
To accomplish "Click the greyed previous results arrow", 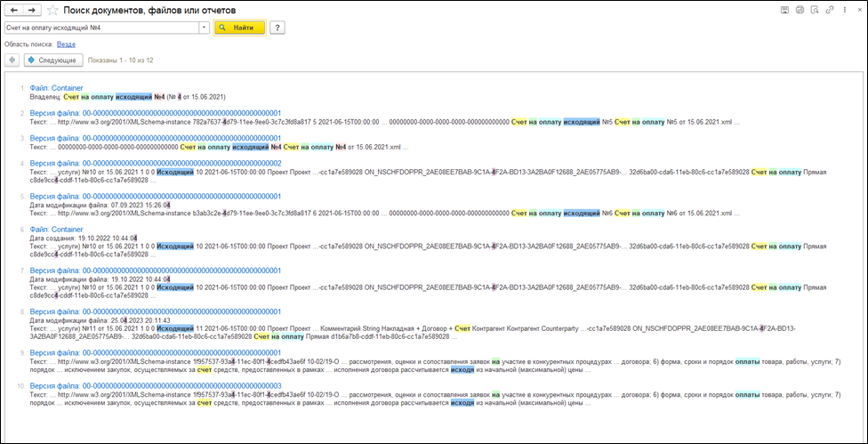I will [x=12, y=60].
